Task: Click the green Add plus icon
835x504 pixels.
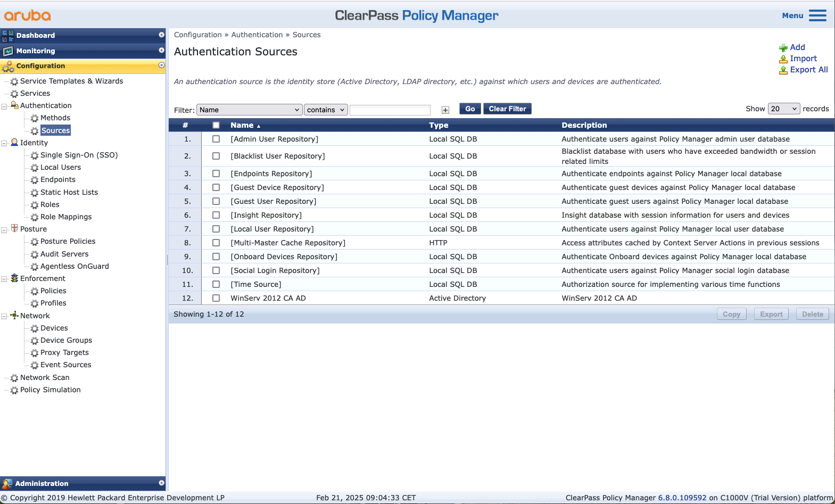Action: [783, 48]
